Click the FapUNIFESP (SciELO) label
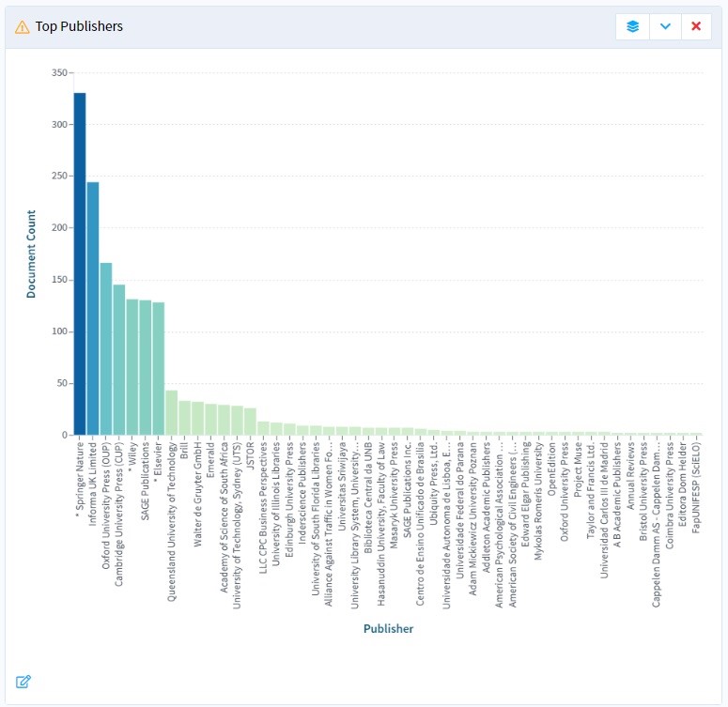This screenshot has height=707, width=728. coord(695,487)
